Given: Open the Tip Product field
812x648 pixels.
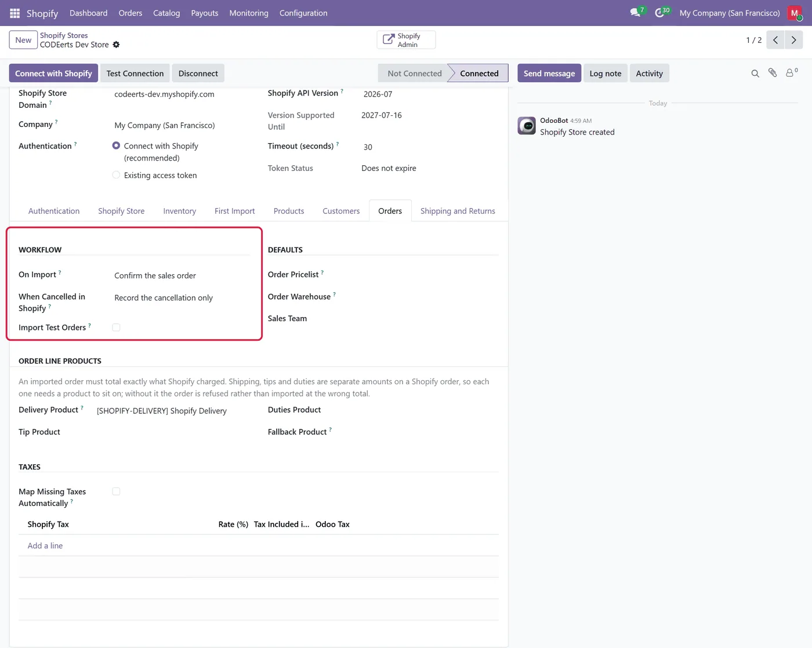Looking at the screenshot, I should pos(173,432).
